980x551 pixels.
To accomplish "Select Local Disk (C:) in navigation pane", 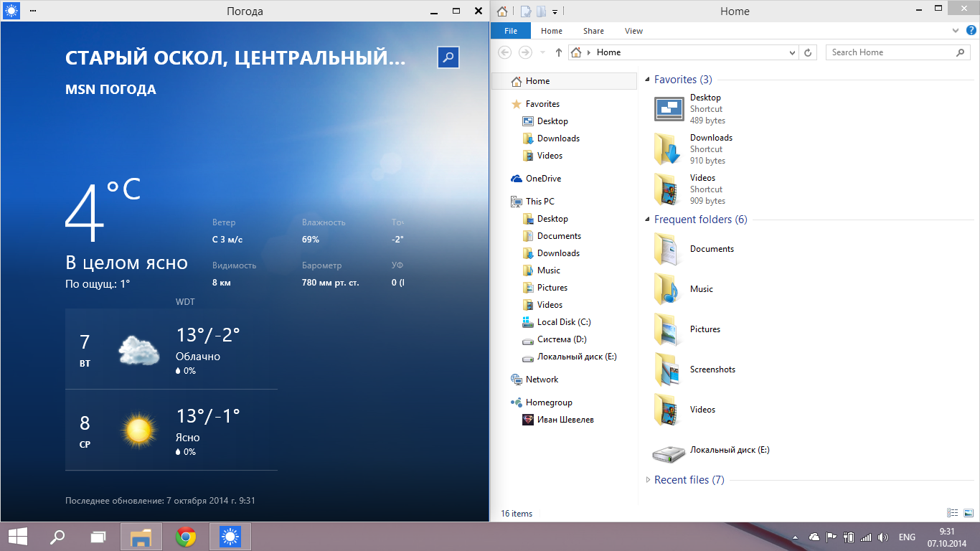I will pos(564,322).
